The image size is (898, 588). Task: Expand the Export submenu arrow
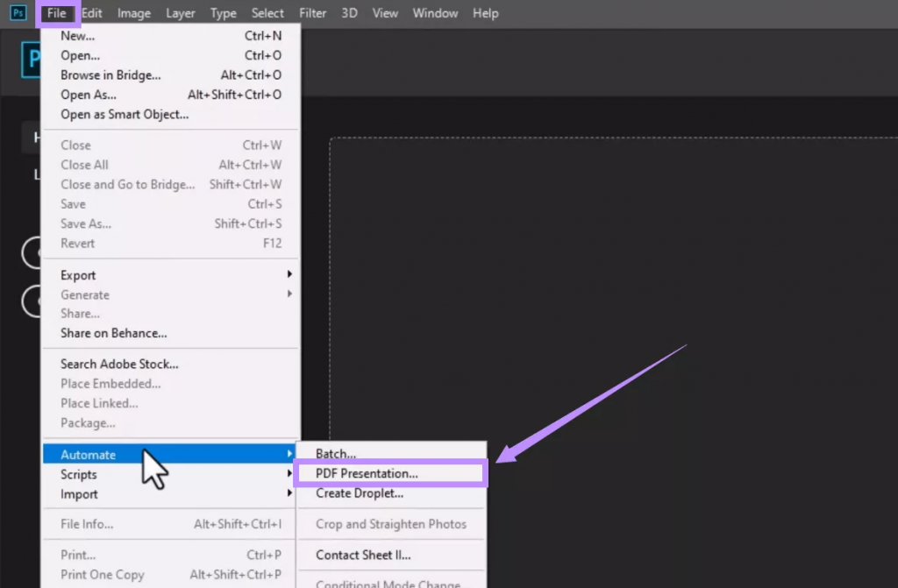pos(289,274)
